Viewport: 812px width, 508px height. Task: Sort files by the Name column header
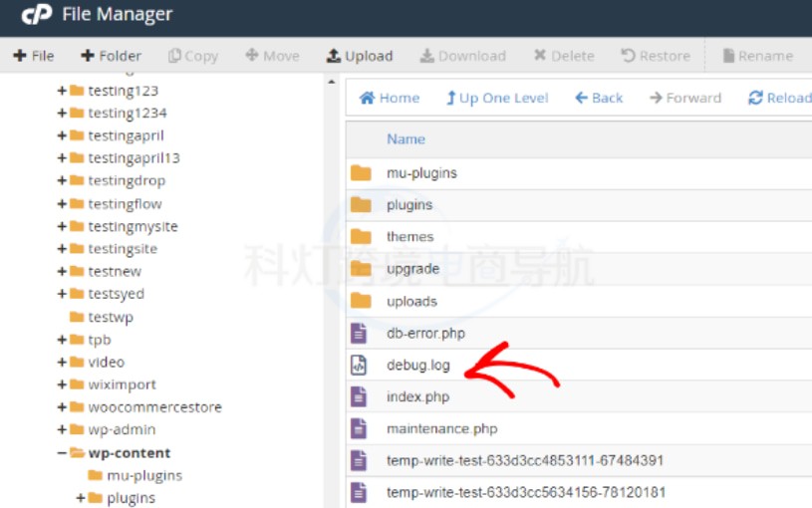[x=406, y=138]
